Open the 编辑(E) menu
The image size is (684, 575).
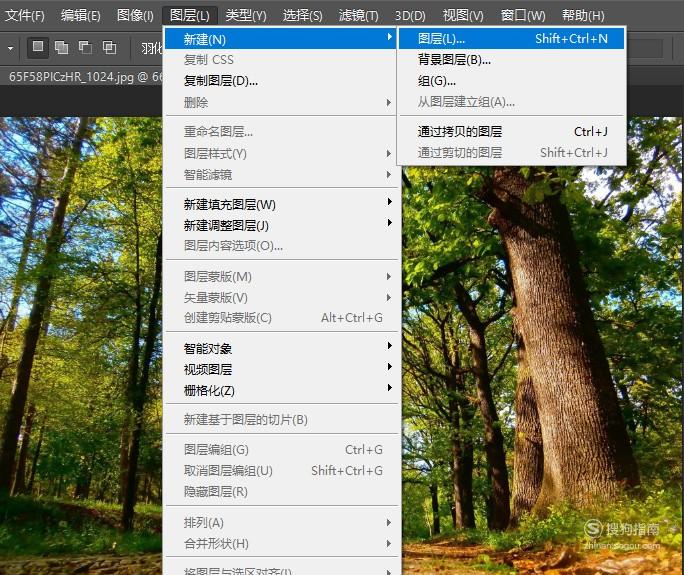[x=81, y=16]
